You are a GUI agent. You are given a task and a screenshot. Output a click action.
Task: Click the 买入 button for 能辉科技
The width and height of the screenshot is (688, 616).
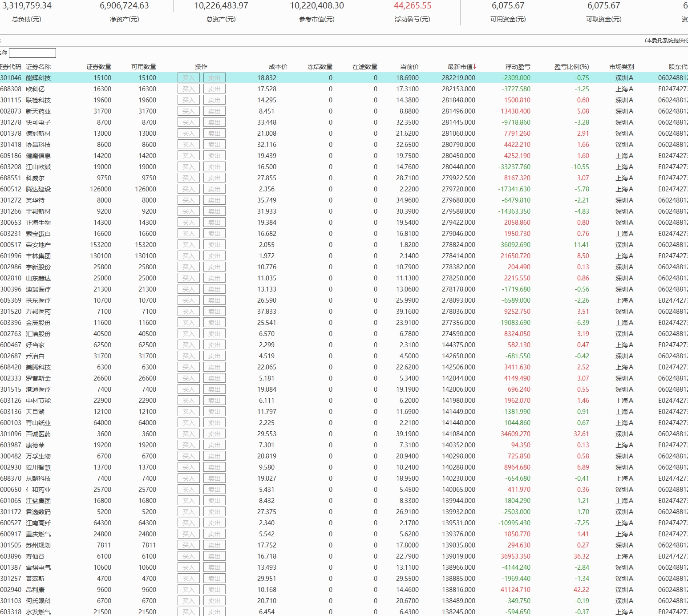[188, 78]
